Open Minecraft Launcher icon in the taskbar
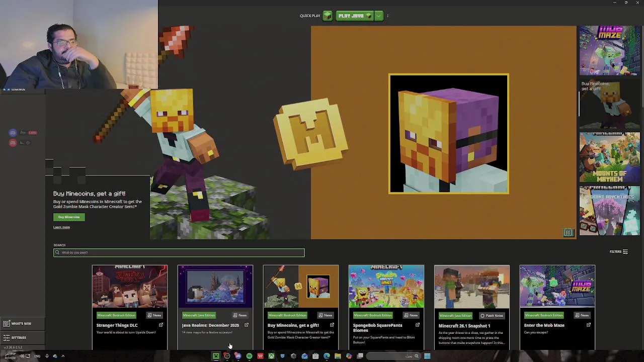The height and width of the screenshot is (362, 644). pyautogui.click(x=216, y=356)
